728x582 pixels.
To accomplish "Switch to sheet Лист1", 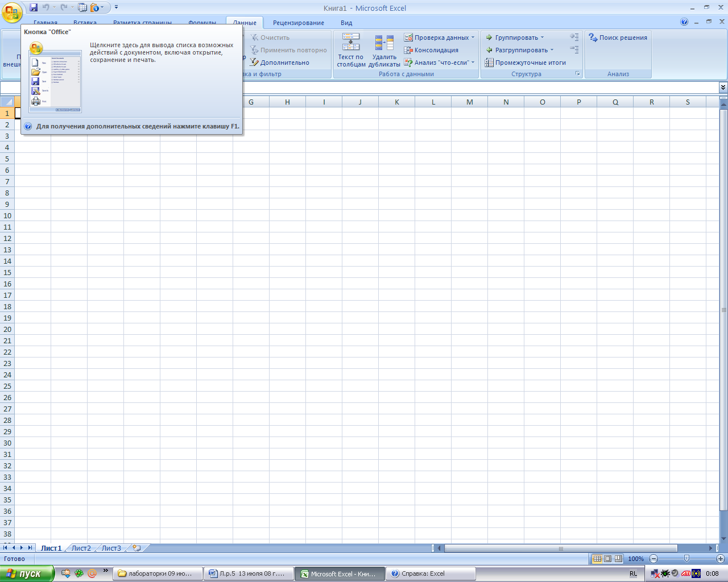I will (51, 548).
